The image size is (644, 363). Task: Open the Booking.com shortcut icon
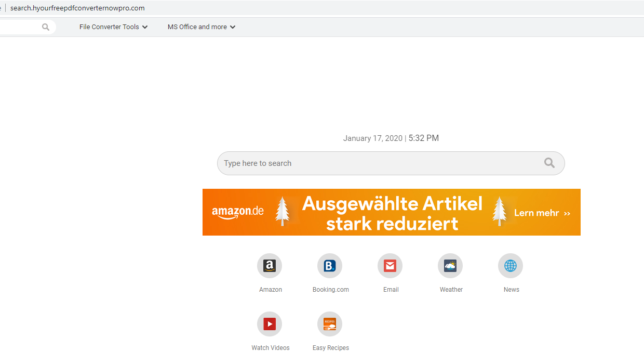pyautogui.click(x=330, y=266)
